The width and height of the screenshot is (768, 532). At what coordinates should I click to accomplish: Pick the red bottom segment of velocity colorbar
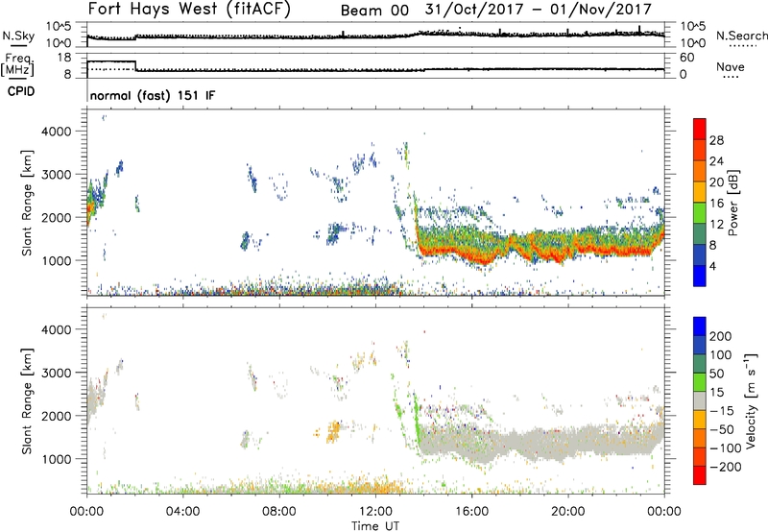pyautogui.click(x=700, y=475)
